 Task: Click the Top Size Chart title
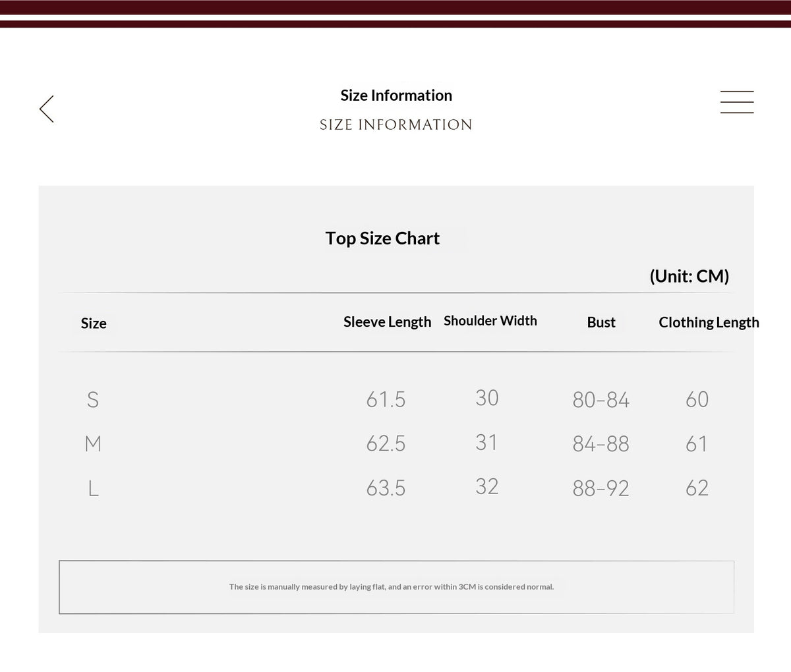coord(382,238)
